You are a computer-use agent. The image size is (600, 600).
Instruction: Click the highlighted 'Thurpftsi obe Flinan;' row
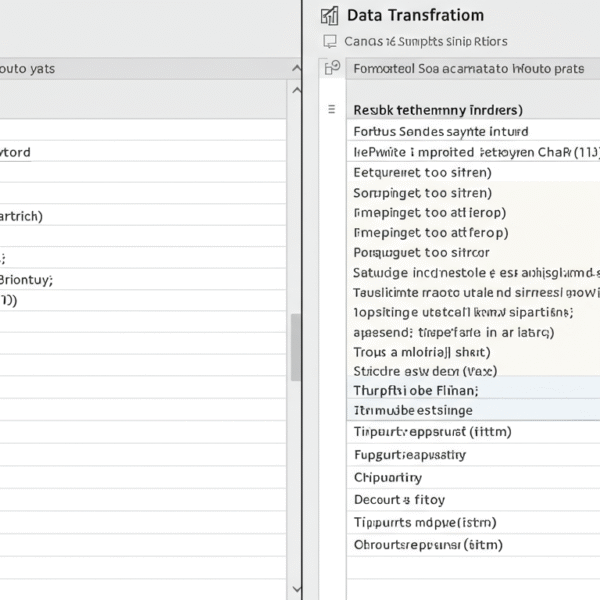tap(416, 390)
